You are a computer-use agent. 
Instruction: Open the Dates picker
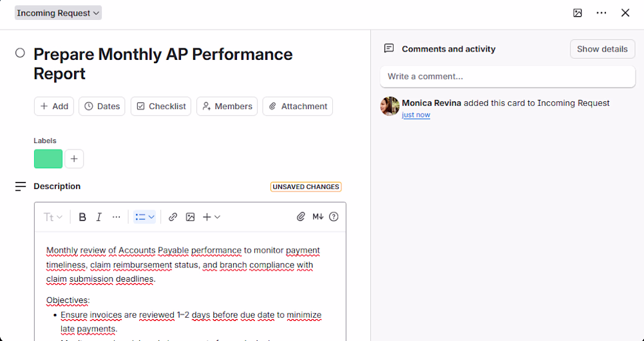click(102, 106)
